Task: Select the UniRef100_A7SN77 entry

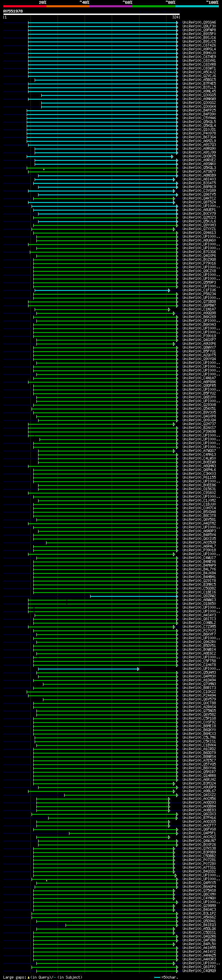Action: pyautogui.click(x=199, y=172)
